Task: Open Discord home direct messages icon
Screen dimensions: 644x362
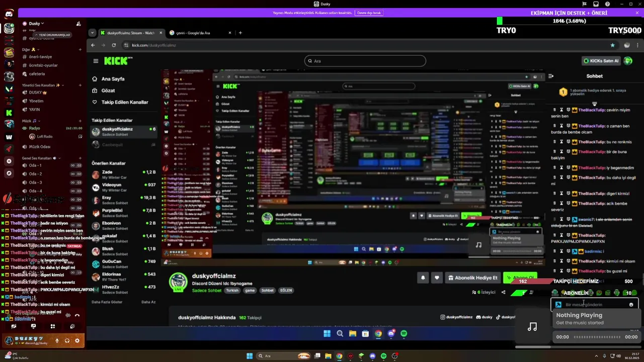Action: coord(9,14)
